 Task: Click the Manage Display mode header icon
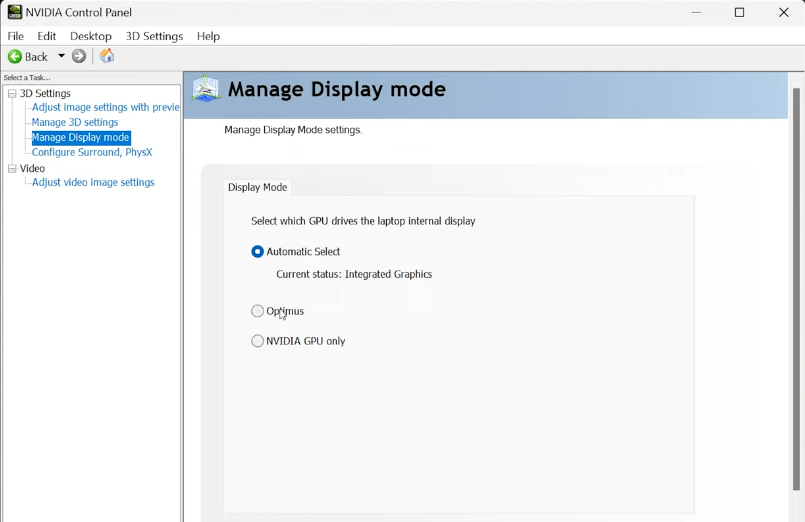pos(206,90)
